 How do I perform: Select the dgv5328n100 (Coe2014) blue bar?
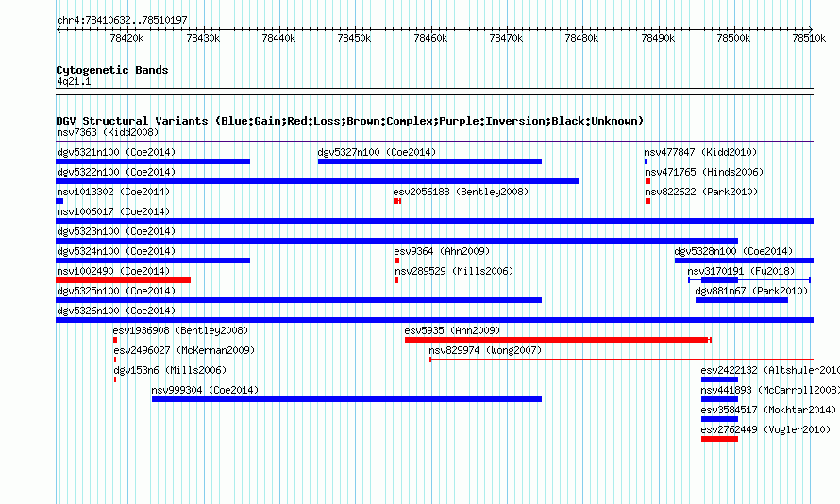pyautogui.click(x=744, y=260)
